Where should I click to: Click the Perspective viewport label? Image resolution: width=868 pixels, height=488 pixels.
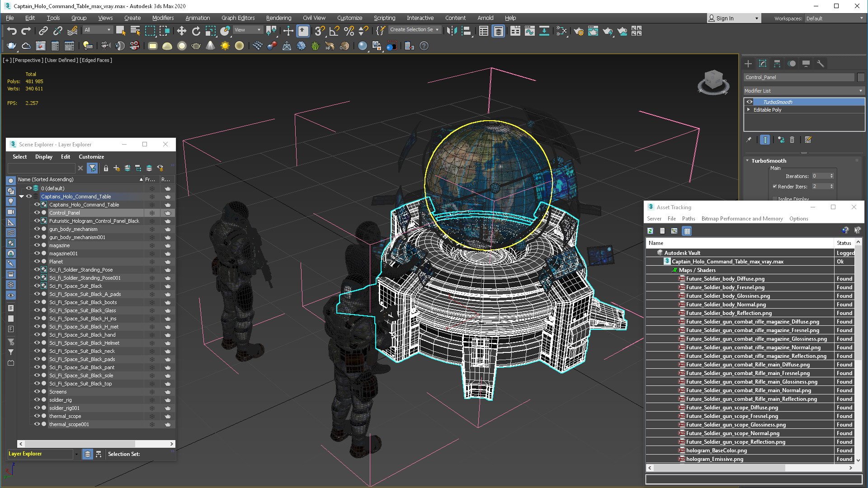pos(28,60)
